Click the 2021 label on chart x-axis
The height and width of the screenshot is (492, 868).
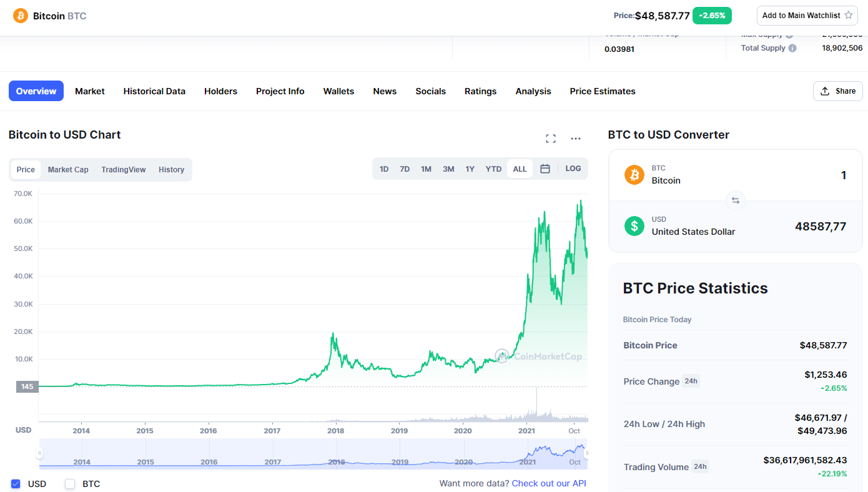pyautogui.click(x=527, y=431)
